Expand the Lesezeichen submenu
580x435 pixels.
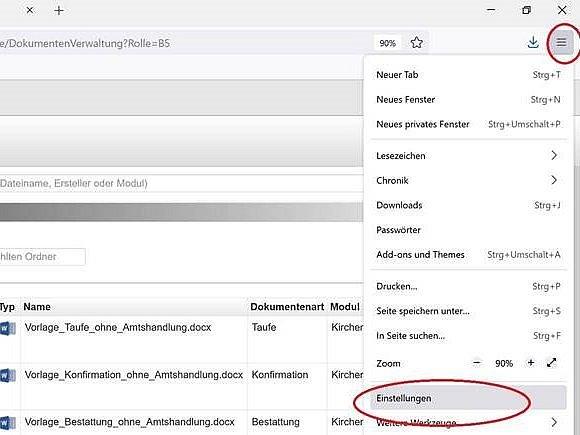pos(468,156)
